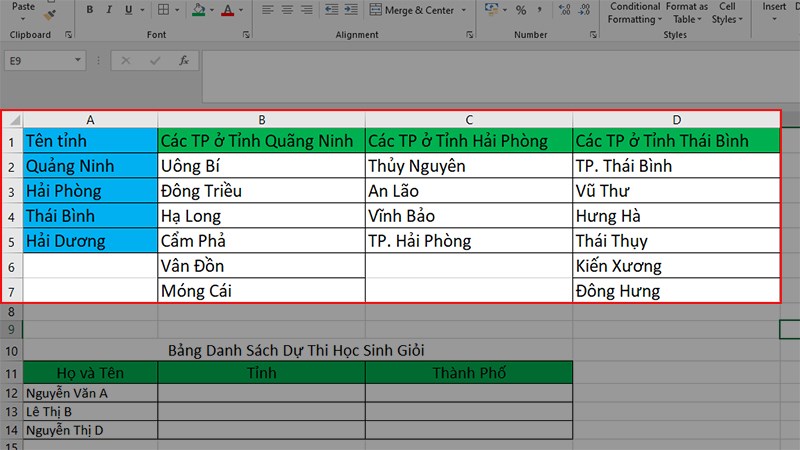Image resolution: width=800 pixels, height=450 pixels.
Task: Select header cell 'Thành Phố'
Action: coord(469,373)
